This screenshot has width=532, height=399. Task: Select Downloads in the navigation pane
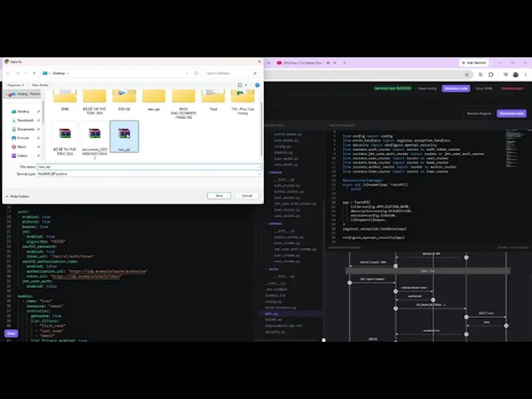pyautogui.click(x=25, y=120)
